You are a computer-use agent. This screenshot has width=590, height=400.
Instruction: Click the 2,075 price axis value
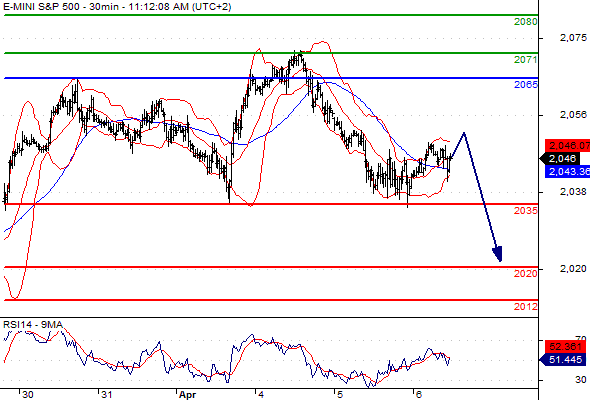point(573,38)
